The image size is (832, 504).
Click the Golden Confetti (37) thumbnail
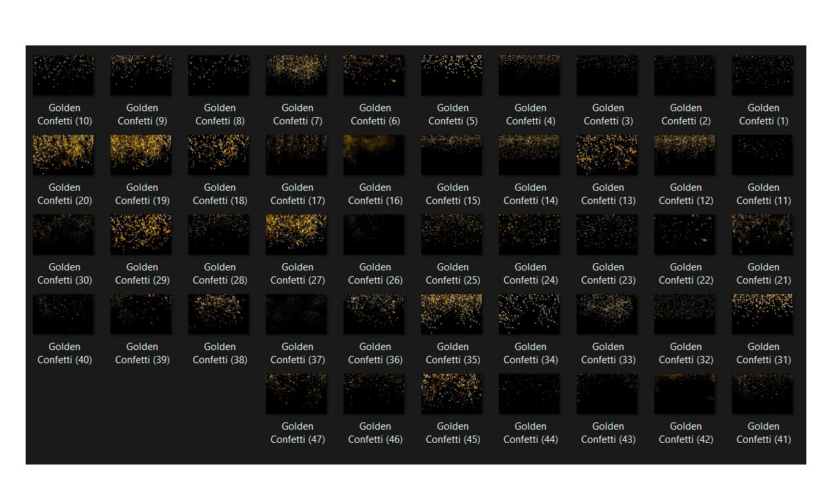pyautogui.click(x=296, y=314)
